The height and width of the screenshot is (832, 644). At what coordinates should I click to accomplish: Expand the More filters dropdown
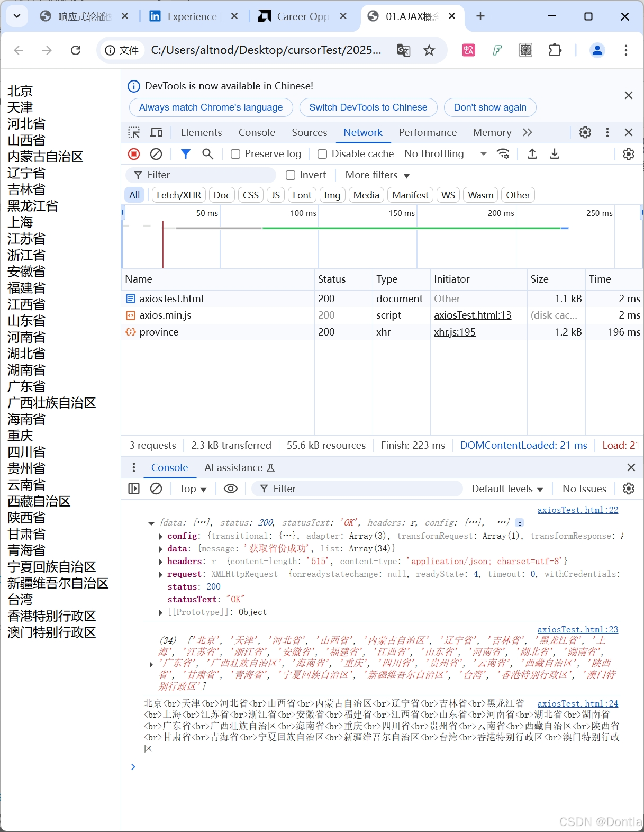pyautogui.click(x=377, y=175)
